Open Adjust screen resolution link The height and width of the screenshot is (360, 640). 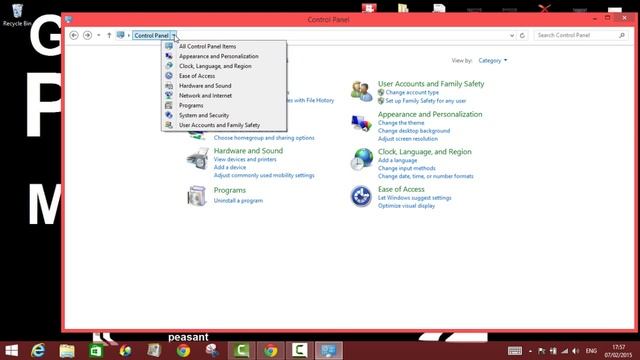click(x=408, y=139)
